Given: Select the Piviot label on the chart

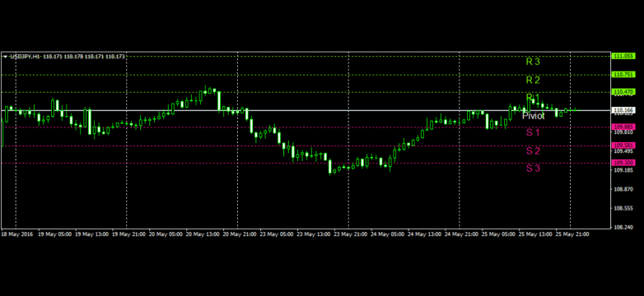Looking at the screenshot, I should click(534, 116).
